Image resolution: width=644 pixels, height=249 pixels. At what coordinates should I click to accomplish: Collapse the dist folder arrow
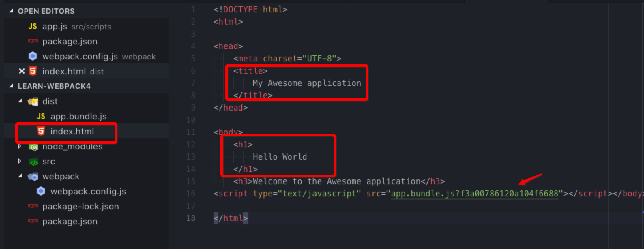point(20,101)
